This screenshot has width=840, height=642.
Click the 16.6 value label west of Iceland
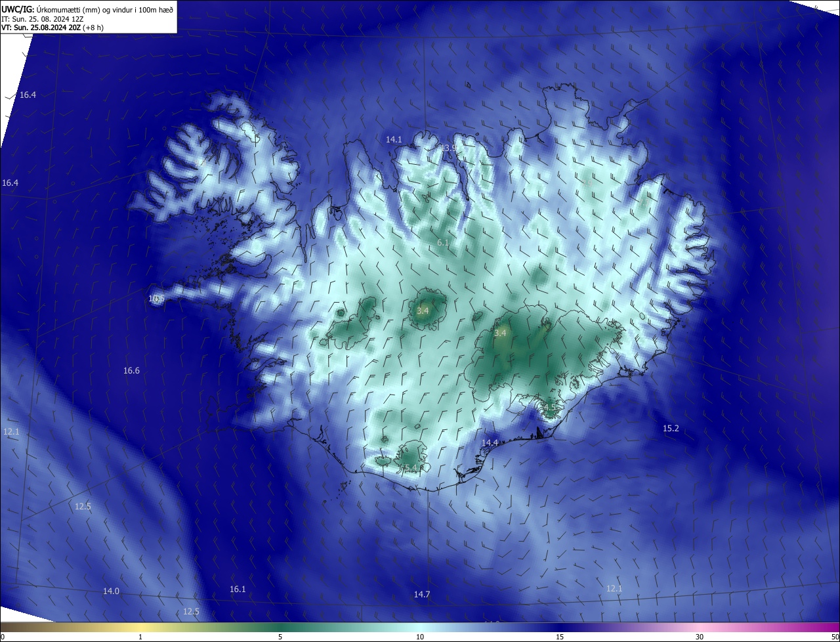pos(131,371)
